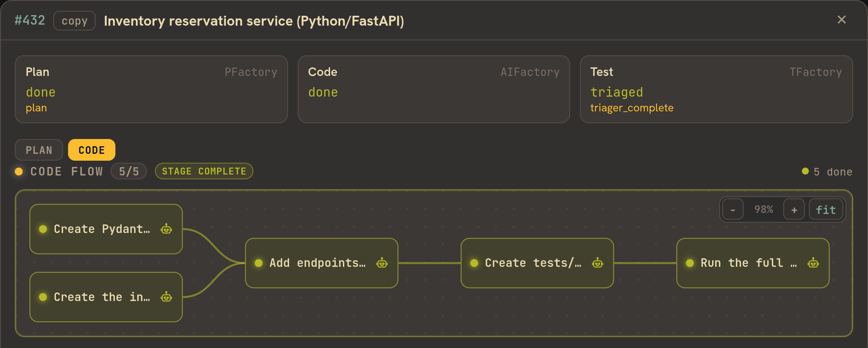Click robot icon on Create tests/… node

(597, 263)
